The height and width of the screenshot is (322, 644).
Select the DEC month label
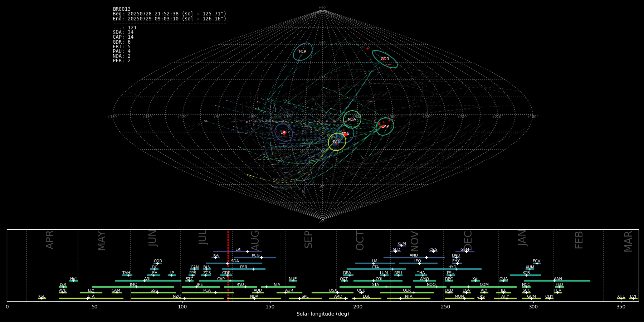point(468,240)
